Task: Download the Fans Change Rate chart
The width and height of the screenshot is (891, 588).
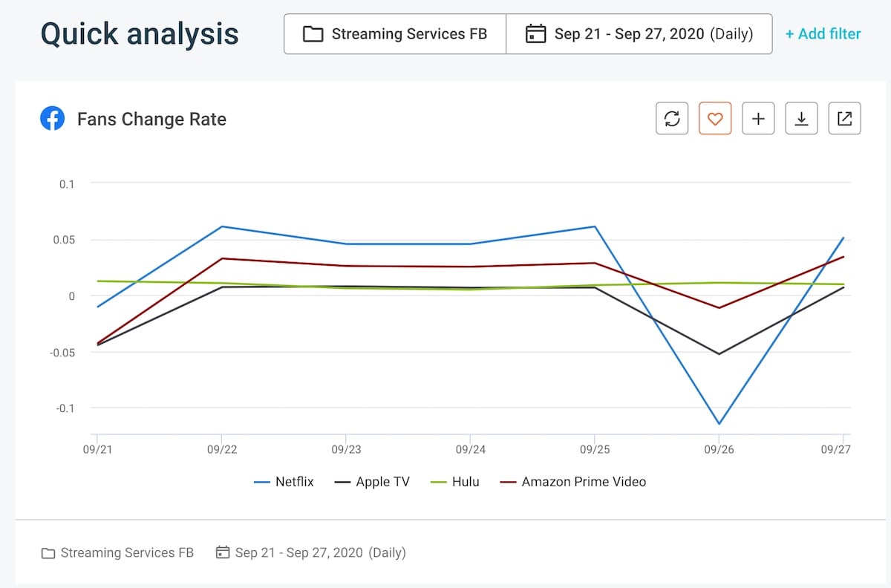Action: 801,118
